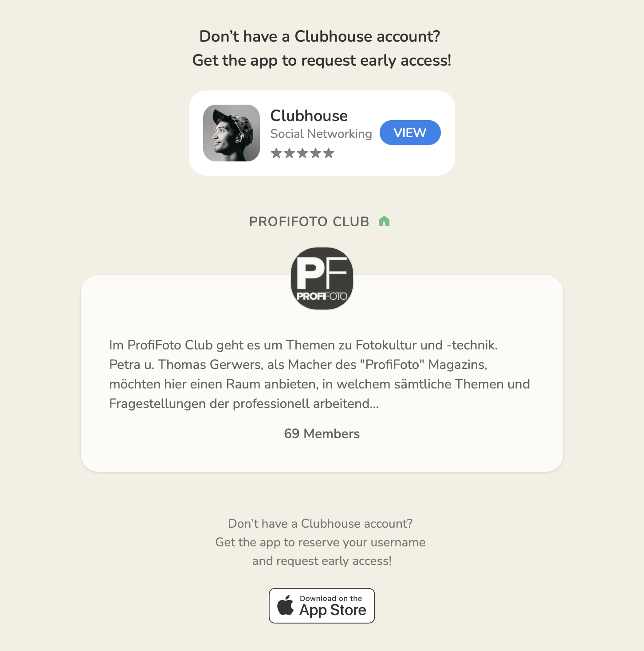Select the Social Networking category label
The image size is (644, 651).
(x=321, y=134)
